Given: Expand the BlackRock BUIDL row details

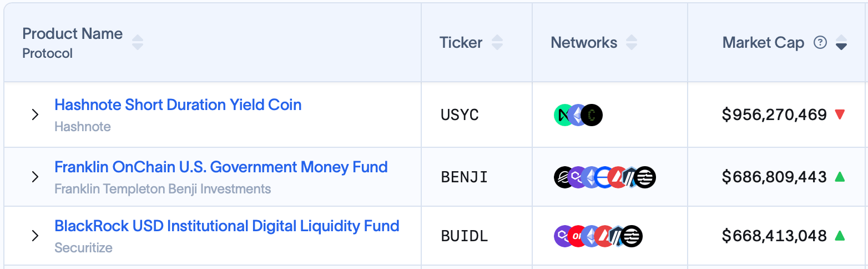Looking at the screenshot, I should pos(35,236).
